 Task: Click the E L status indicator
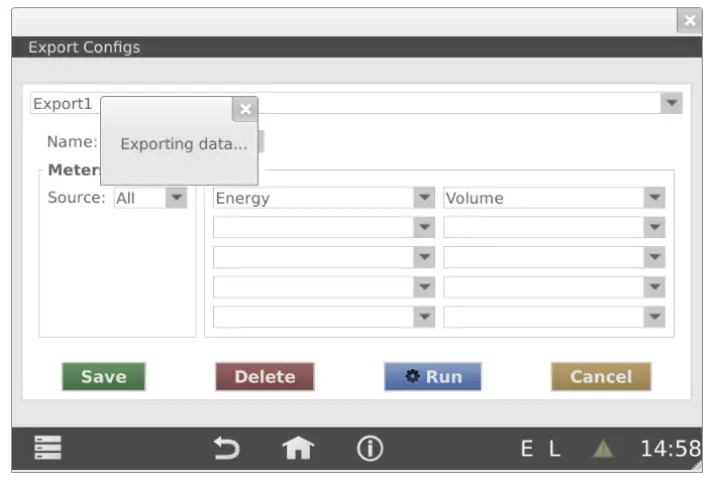point(540,450)
